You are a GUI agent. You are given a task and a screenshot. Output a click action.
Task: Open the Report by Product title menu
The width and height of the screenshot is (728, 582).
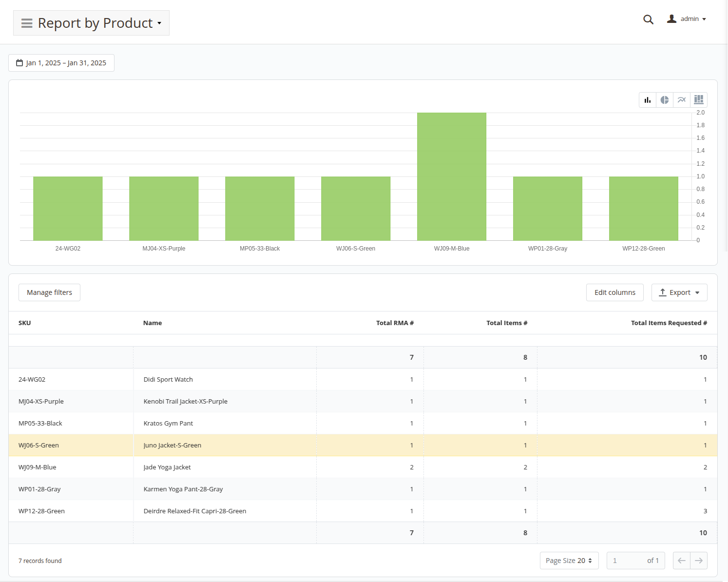(x=95, y=23)
